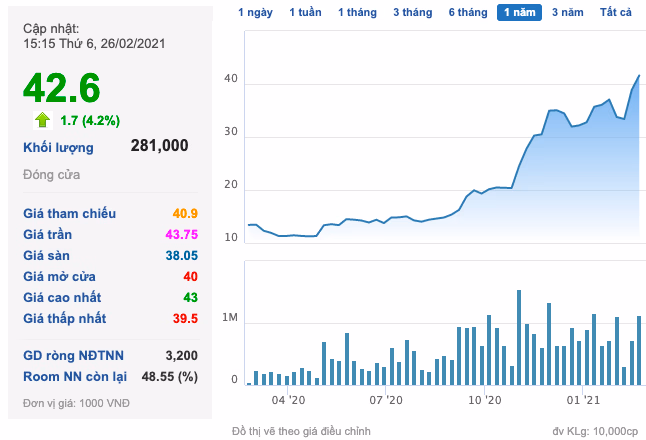Click the green up-arrow price change icon
646x440 pixels.
tap(42, 120)
